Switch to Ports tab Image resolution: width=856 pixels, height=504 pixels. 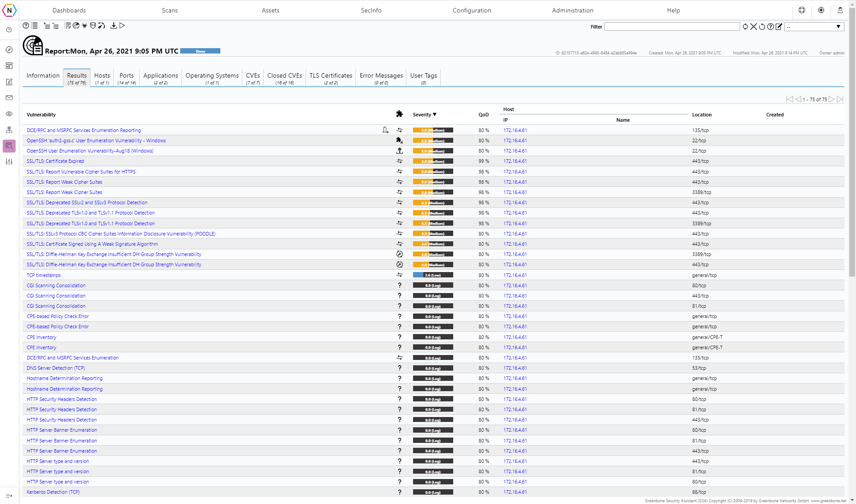click(x=127, y=78)
